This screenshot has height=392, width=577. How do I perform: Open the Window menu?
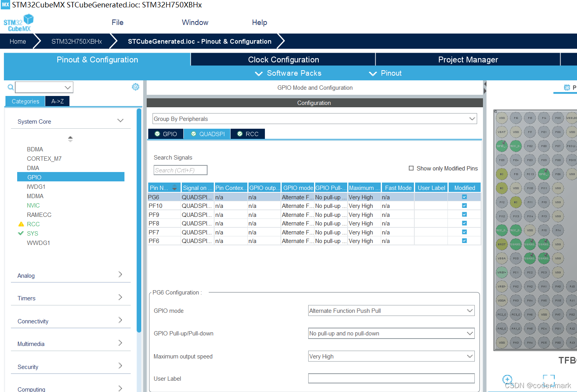(195, 23)
